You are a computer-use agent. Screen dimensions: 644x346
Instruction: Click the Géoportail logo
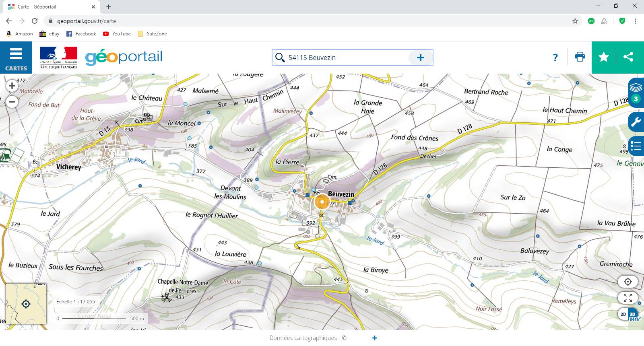pos(124,57)
